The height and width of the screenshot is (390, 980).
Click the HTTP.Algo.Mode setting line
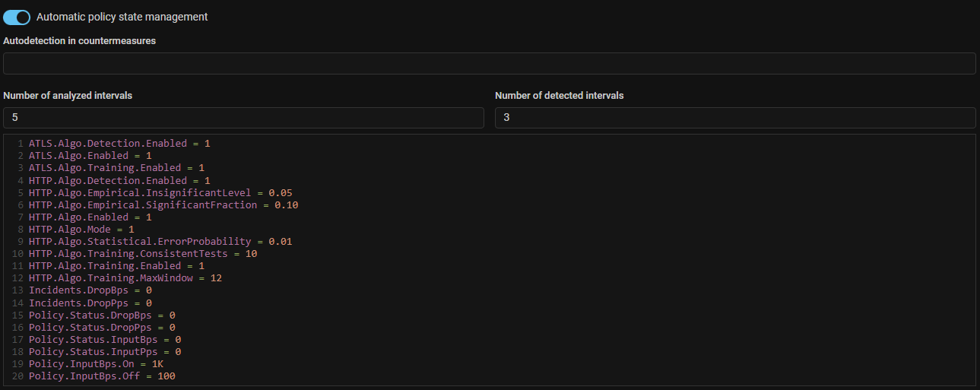point(81,229)
